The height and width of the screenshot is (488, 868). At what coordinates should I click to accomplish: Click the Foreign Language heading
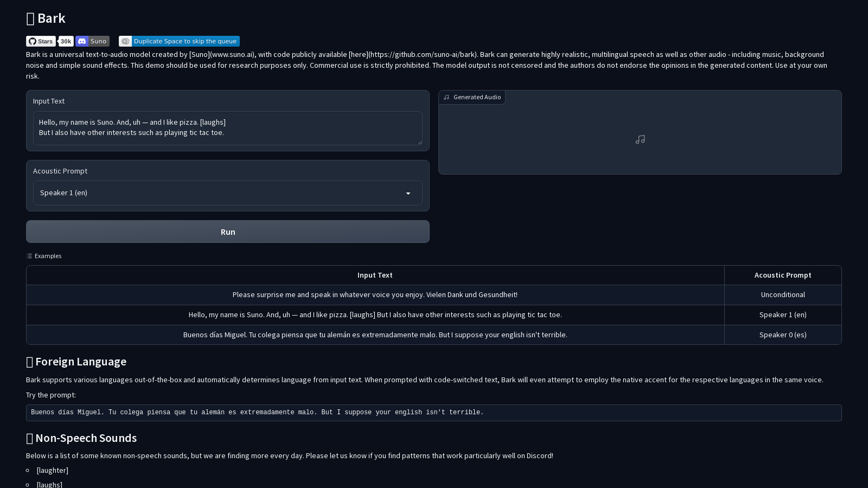pyautogui.click(x=76, y=362)
